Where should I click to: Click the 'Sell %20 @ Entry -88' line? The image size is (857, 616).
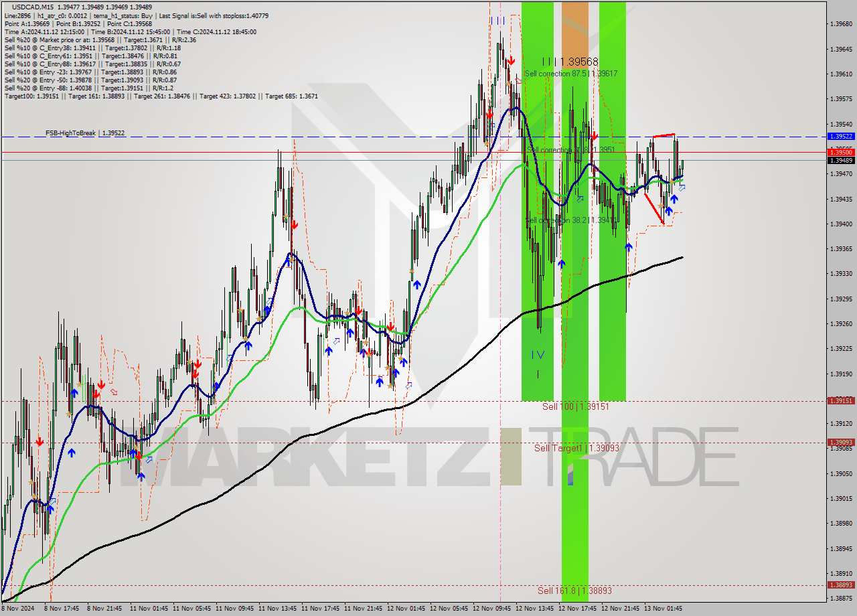[88, 88]
